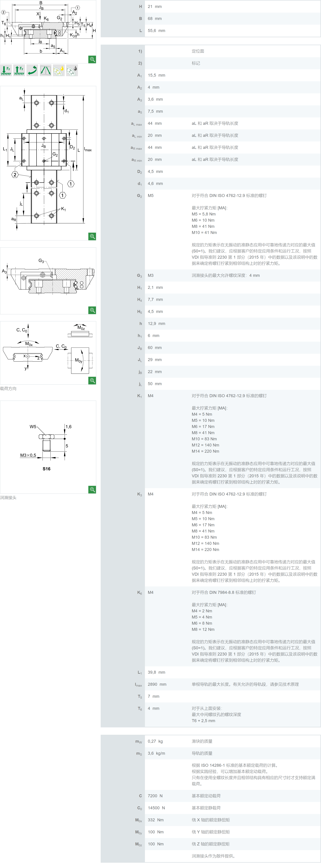Click the black drop oil lubrication icon
321x868 pixels.
pyautogui.click(x=72, y=70)
